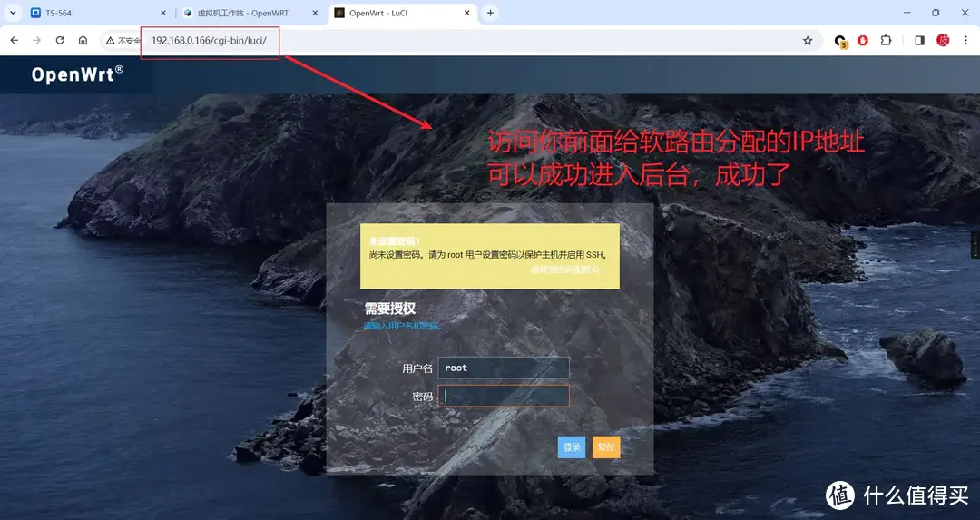Image resolution: width=980 pixels, height=520 pixels.
Task: Click the 请输入用户名和密码。 prompt text
Action: [x=403, y=326]
